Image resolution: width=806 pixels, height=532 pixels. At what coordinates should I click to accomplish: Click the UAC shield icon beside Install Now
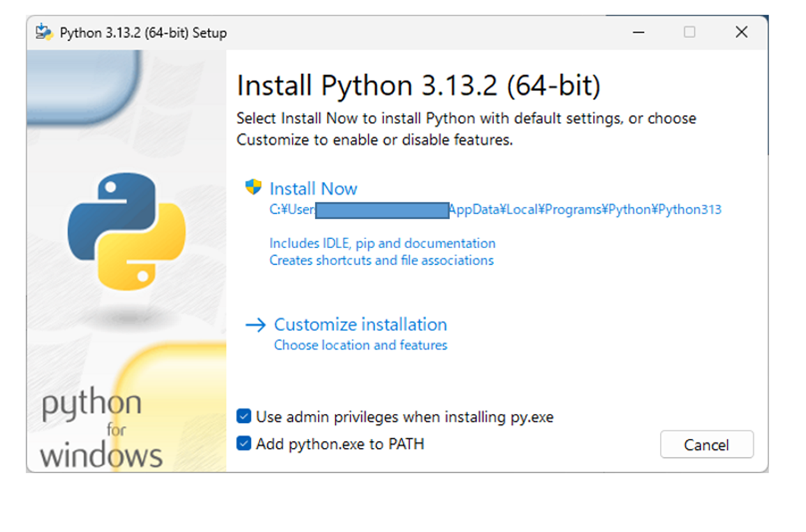[x=254, y=186]
